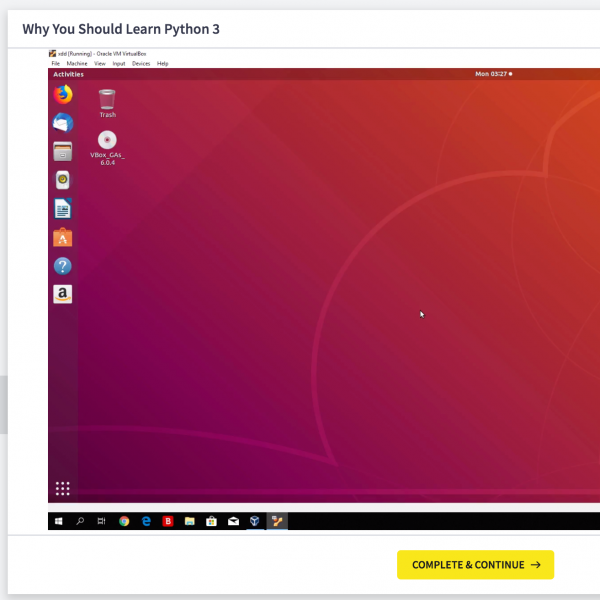
Task: Open the File menu in VirtualBox
Action: pos(55,64)
